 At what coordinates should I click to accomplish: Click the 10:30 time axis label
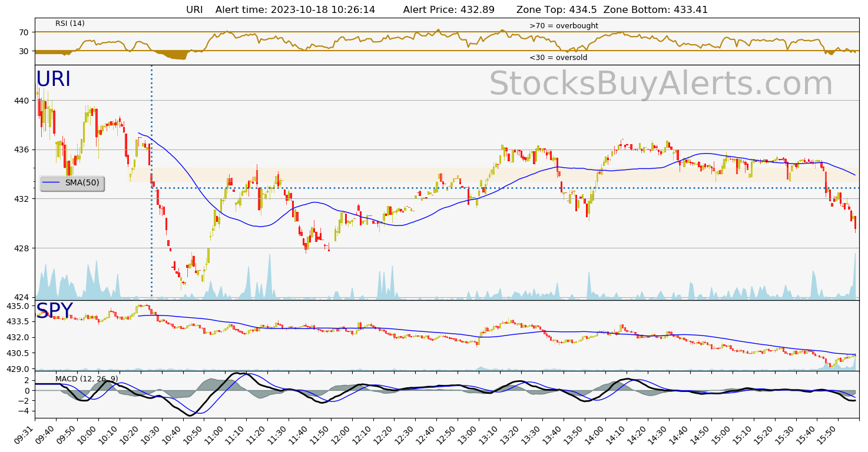[153, 434]
